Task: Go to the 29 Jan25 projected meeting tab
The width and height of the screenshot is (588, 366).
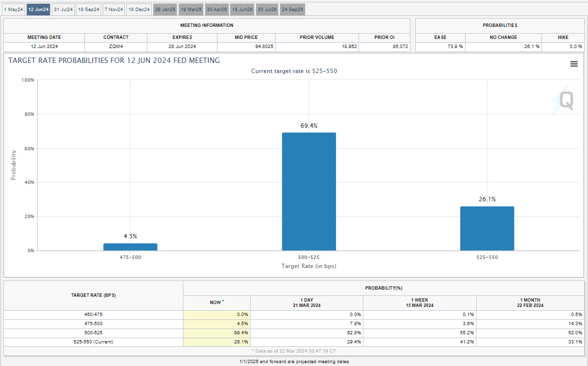Action: [x=165, y=10]
